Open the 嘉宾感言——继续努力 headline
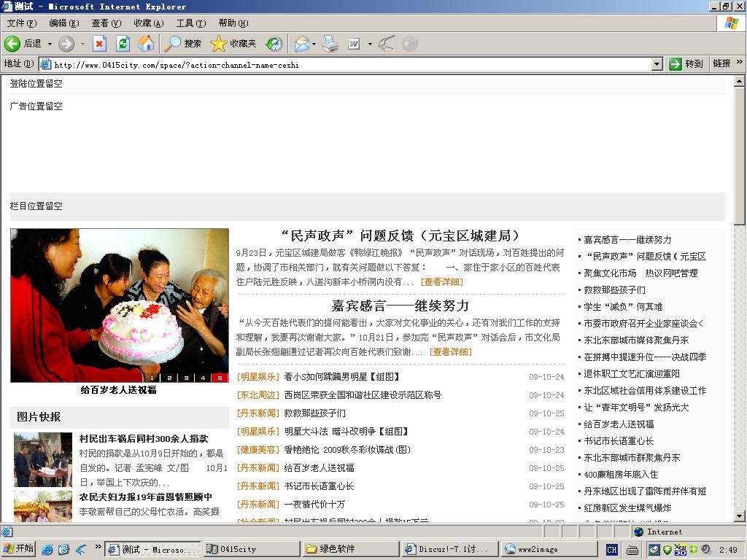This screenshot has width=747, height=560. pos(400,306)
